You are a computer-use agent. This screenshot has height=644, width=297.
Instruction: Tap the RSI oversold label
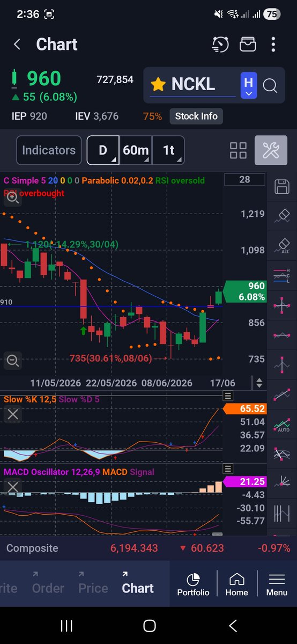click(180, 180)
